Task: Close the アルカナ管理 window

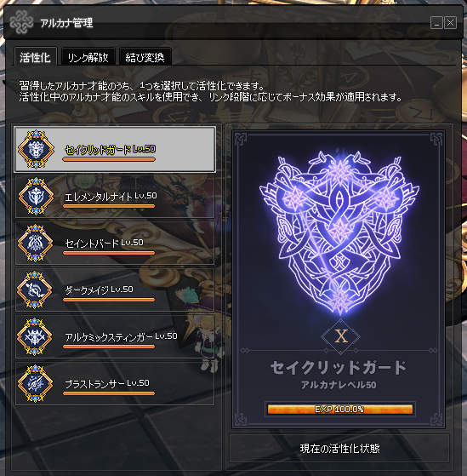Action: click(451, 23)
